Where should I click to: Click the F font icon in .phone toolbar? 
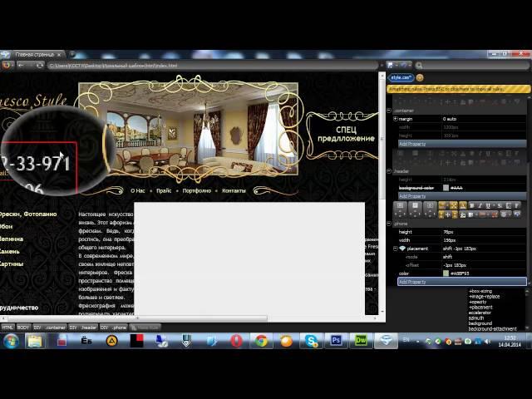[517, 205]
